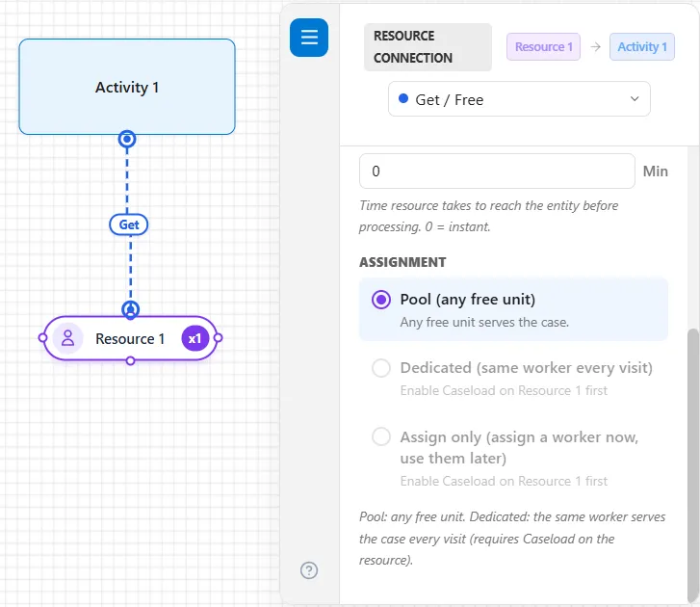Viewport: 700px width, 607px height.
Task: Click the Get / Free dropdown chevron
Action: click(635, 98)
